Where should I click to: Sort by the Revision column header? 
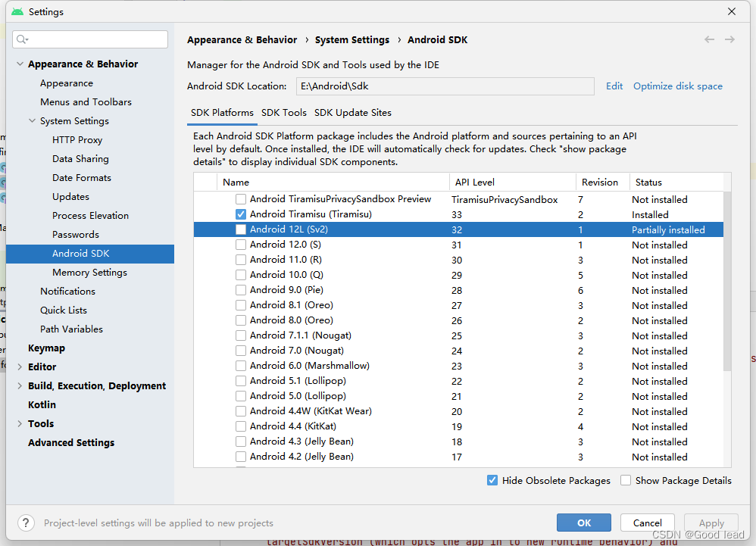point(603,183)
